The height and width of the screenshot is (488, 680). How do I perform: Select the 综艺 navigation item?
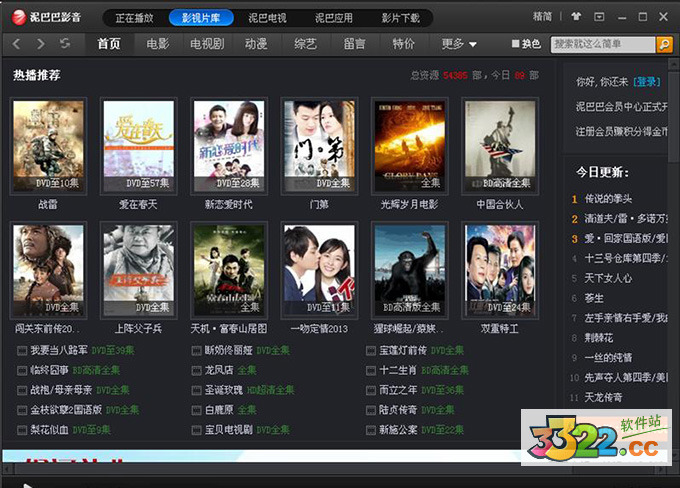[305, 44]
